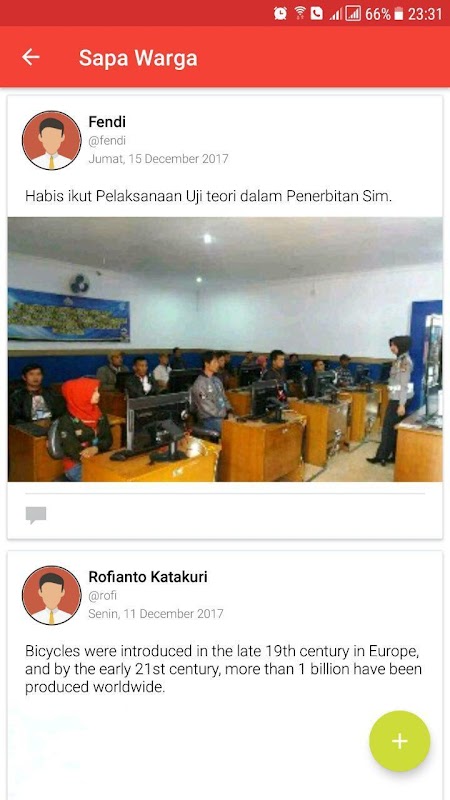The width and height of the screenshot is (450, 800).
Task: Open the Bicycles post text
Action: click(223, 669)
